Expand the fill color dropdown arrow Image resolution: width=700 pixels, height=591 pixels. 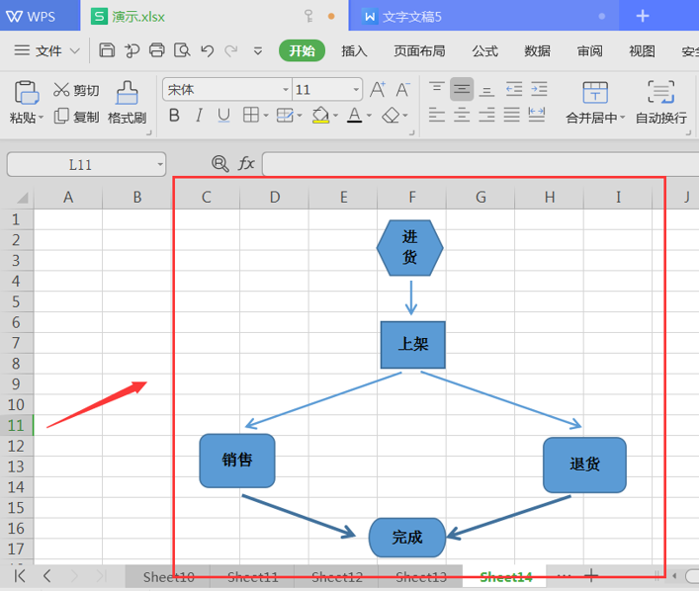point(335,116)
